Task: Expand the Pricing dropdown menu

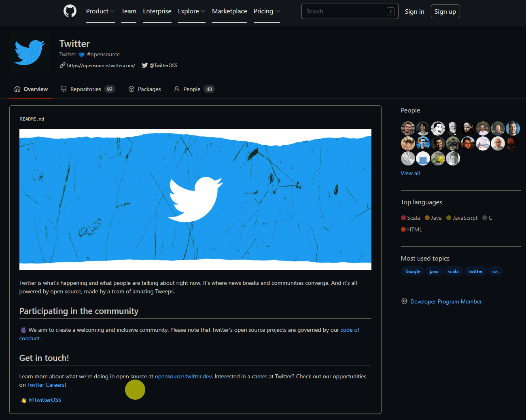Action: pos(267,11)
